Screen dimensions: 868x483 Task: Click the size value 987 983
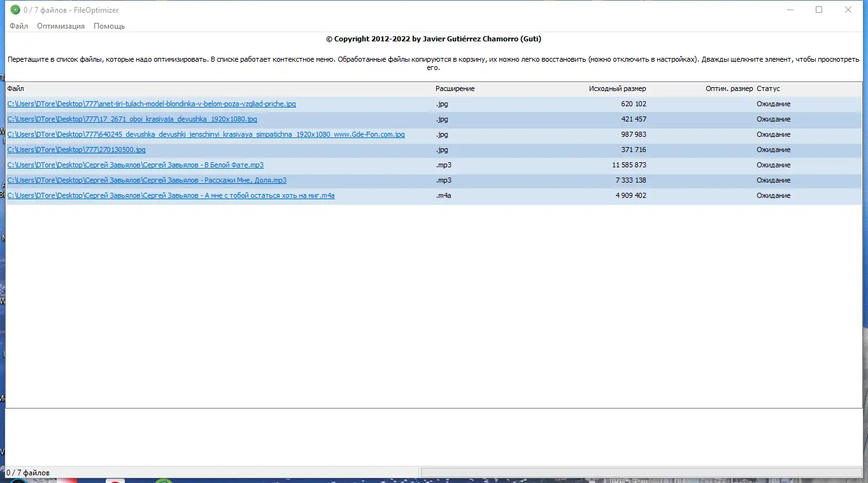point(634,134)
